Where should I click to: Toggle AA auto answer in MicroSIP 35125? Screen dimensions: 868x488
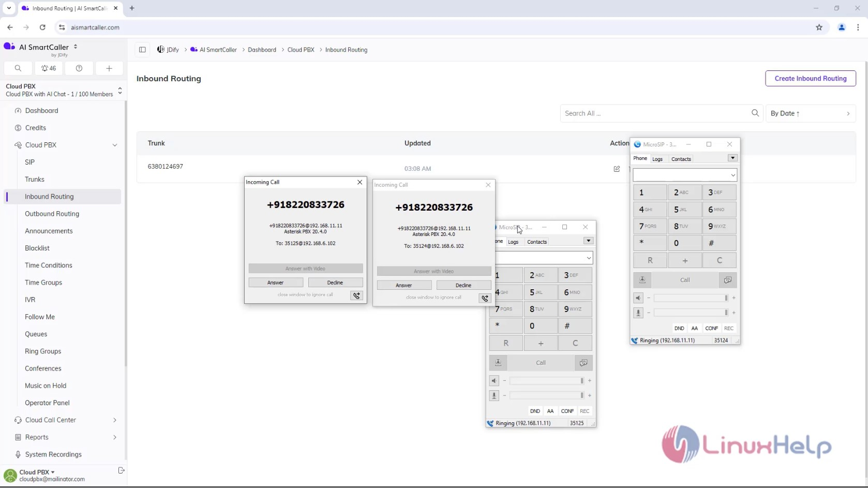click(550, 411)
